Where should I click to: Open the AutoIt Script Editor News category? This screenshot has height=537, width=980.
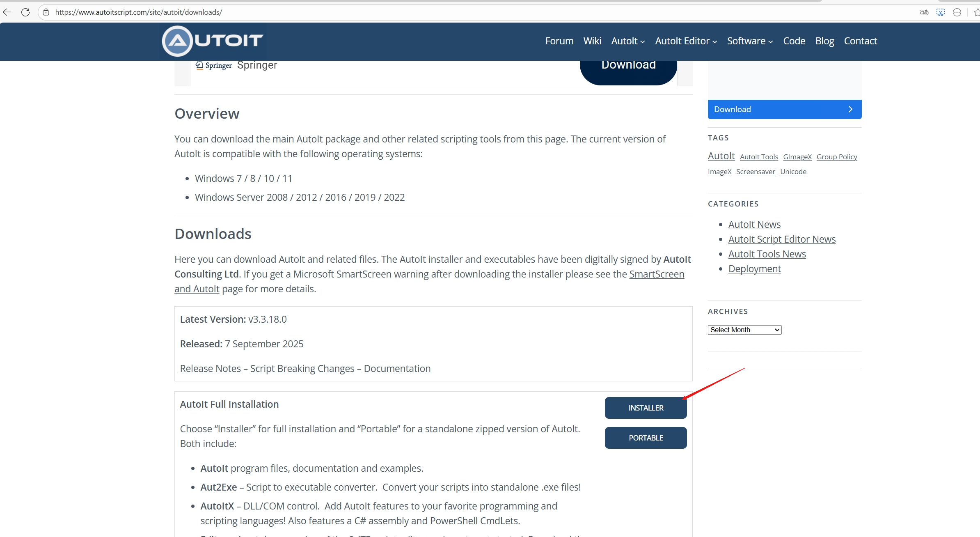pyautogui.click(x=781, y=239)
